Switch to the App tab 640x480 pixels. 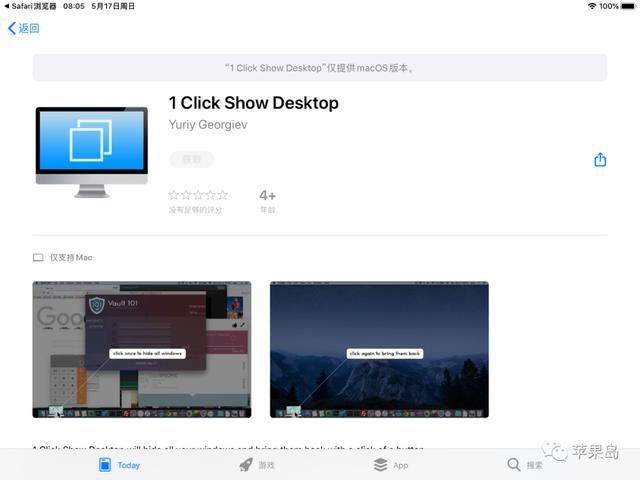[x=391, y=465]
